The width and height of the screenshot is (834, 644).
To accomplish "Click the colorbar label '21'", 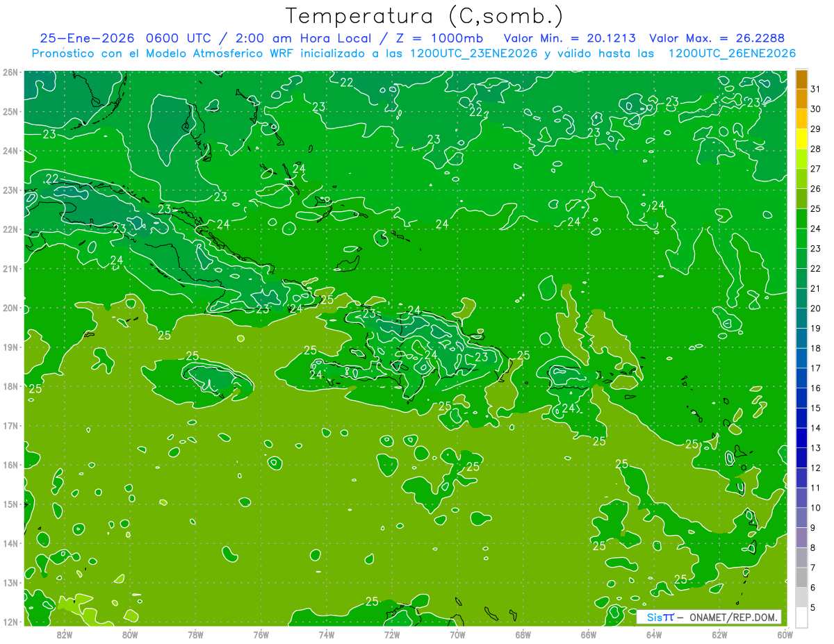I will [815, 288].
